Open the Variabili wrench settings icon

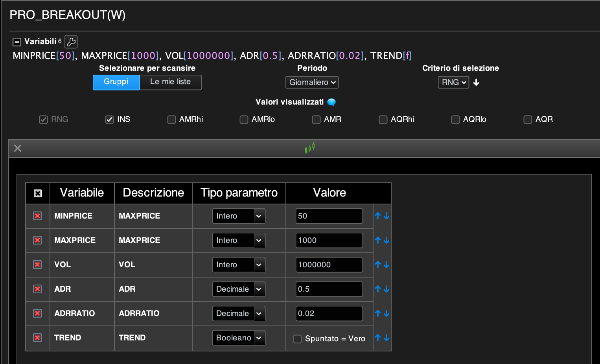[x=71, y=42]
